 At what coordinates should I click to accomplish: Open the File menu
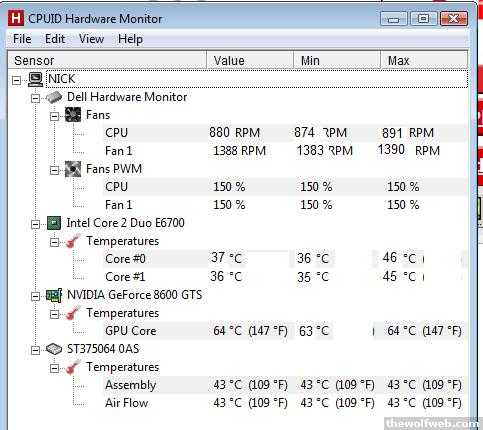(x=22, y=39)
